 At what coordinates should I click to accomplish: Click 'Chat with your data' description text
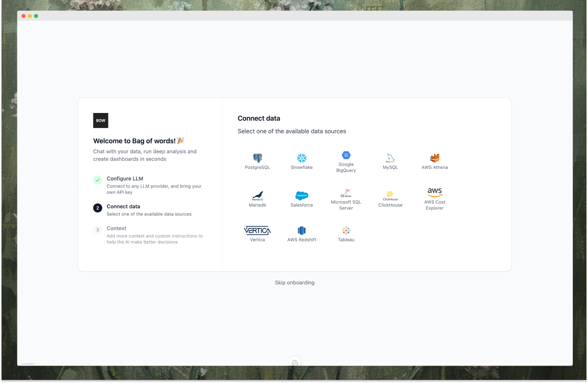(x=145, y=155)
